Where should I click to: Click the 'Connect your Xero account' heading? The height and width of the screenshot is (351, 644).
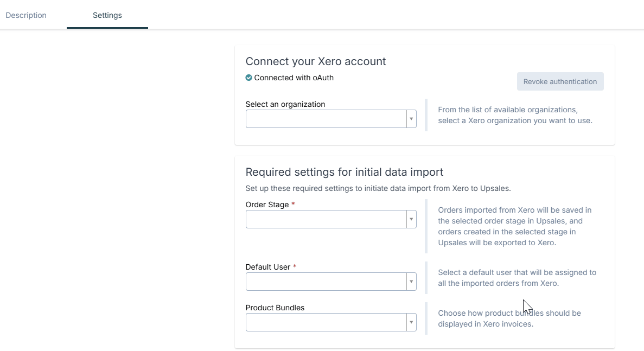[x=315, y=61]
